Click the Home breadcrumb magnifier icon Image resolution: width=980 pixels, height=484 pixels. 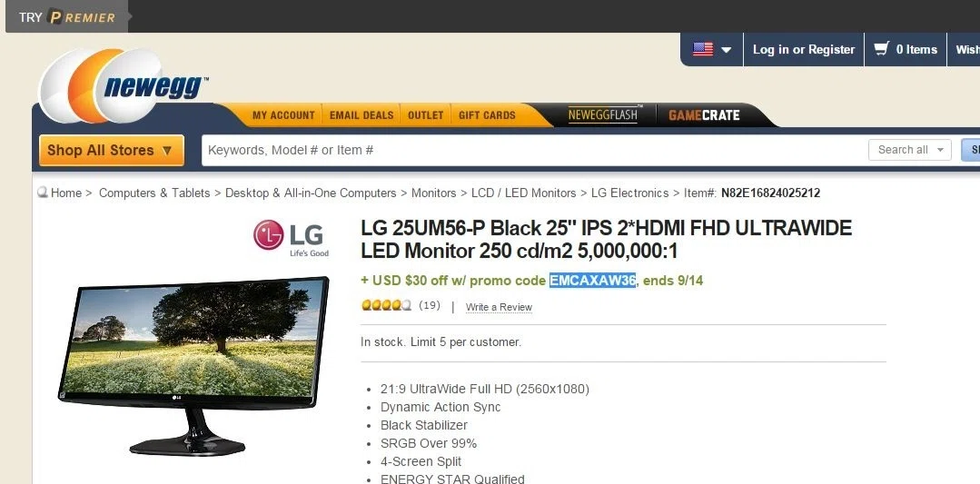pos(43,193)
